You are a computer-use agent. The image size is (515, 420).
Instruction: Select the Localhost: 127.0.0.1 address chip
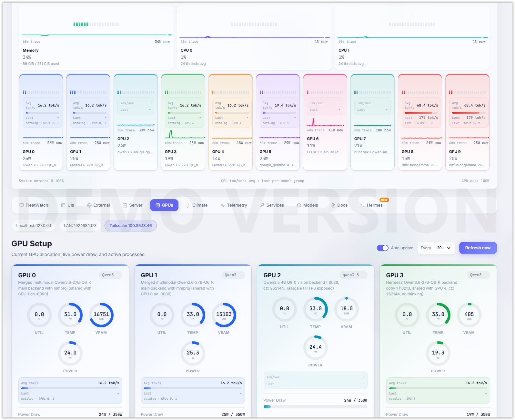coord(34,226)
